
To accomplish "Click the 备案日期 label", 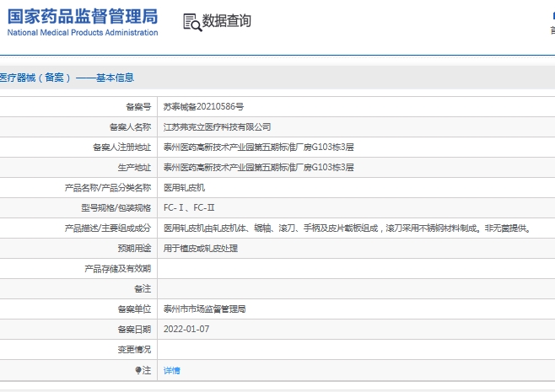I will coord(134,329).
